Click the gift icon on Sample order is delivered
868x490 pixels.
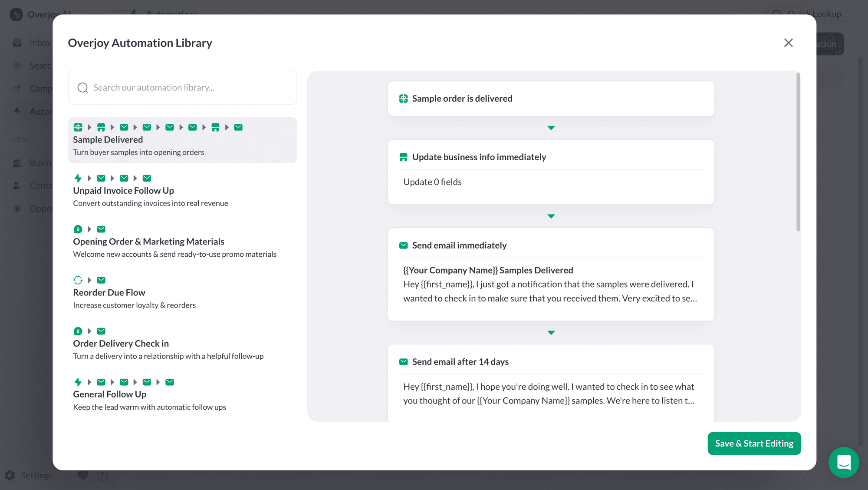(x=404, y=99)
